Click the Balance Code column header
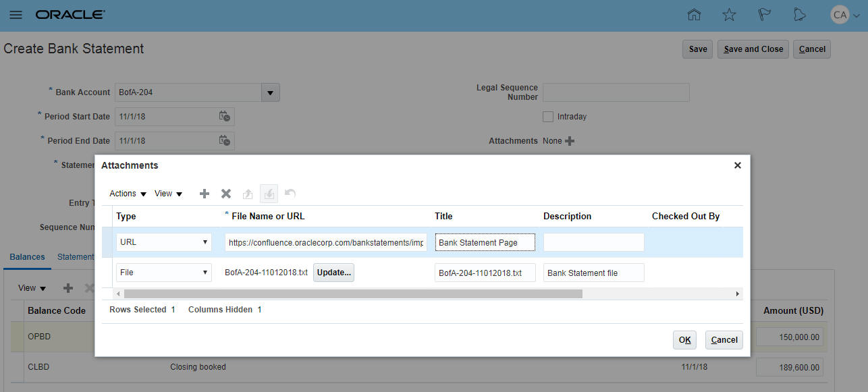 click(57, 310)
